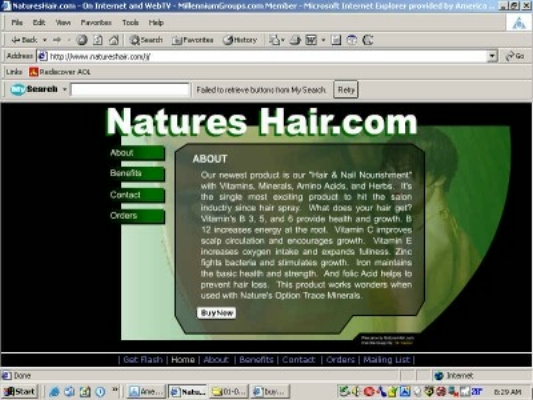The height and width of the screenshot is (400, 533).
Task: Click the Discuss toolbar icon
Action: coord(336,40)
